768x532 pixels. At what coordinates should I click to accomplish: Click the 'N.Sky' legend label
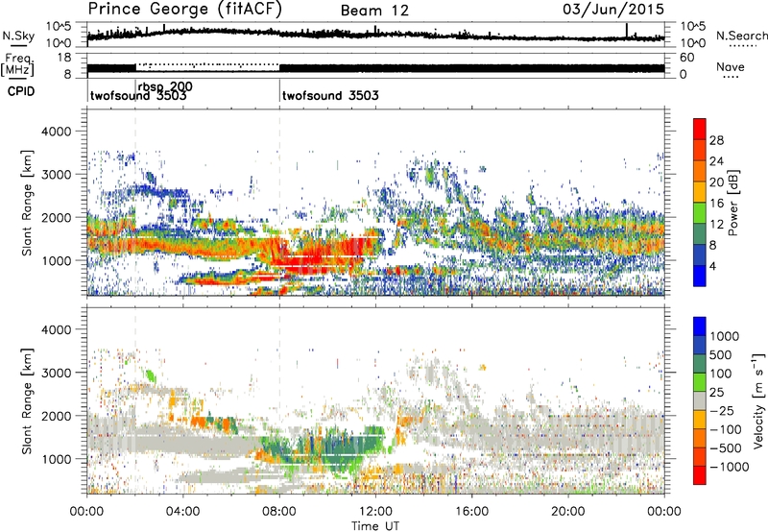click(x=18, y=36)
